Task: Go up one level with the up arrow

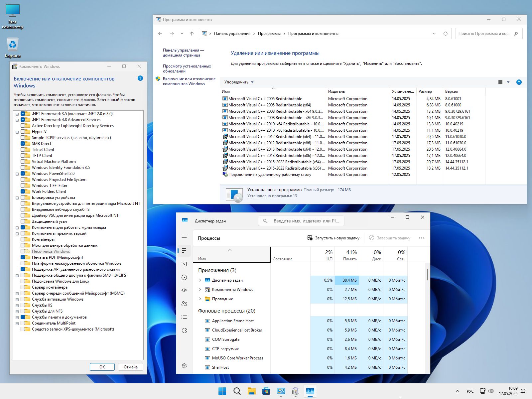Action: coord(192,34)
